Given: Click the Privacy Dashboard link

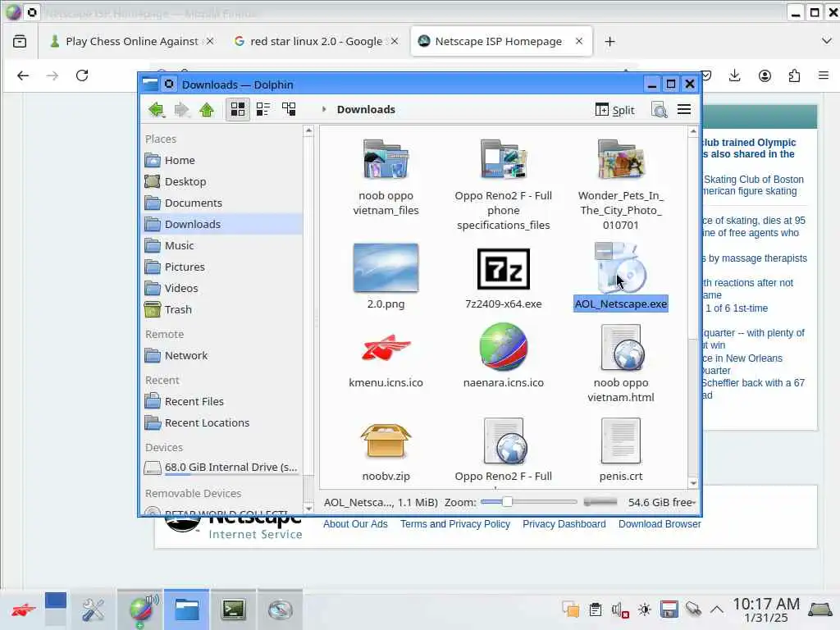Looking at the screenshot, I should 564,524.
